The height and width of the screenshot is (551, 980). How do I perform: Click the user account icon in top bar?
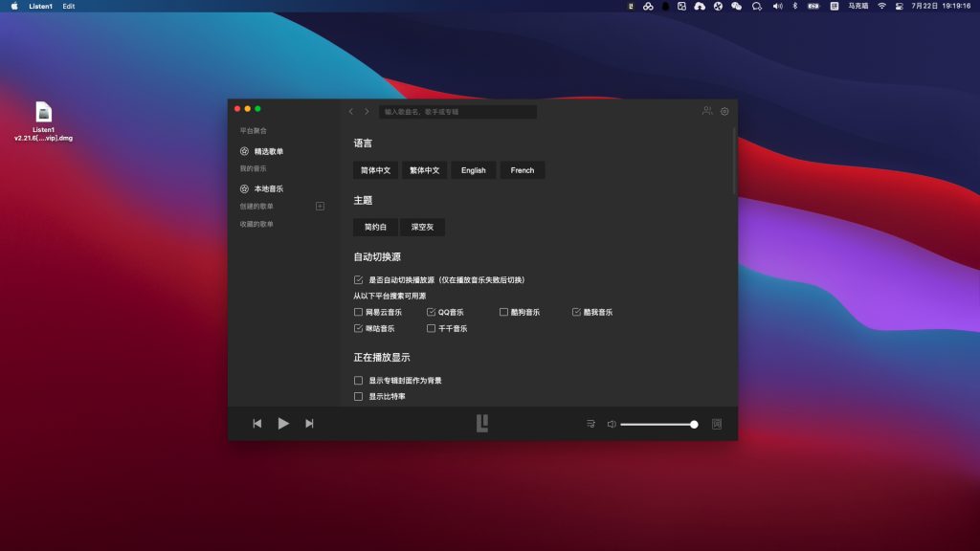tap(708, 111)
